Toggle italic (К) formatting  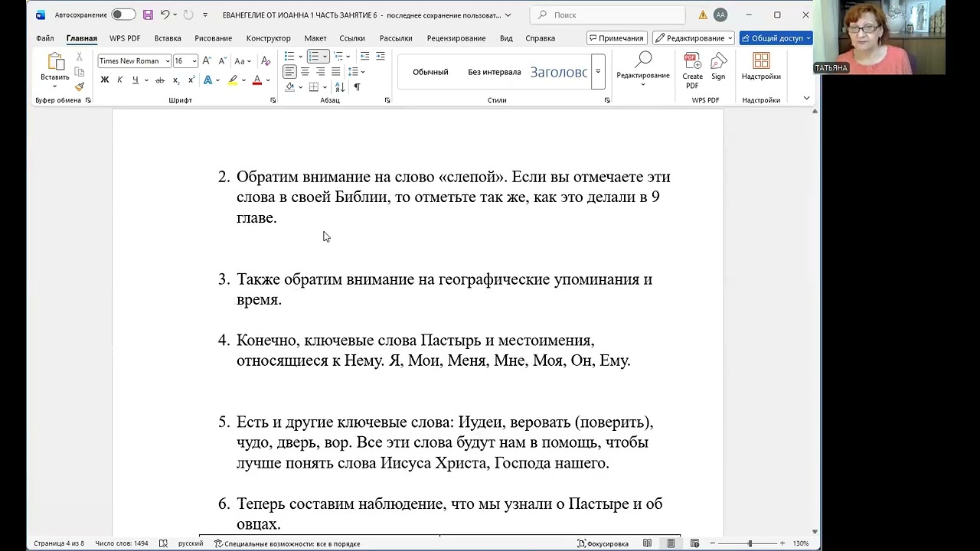point(120,80)
